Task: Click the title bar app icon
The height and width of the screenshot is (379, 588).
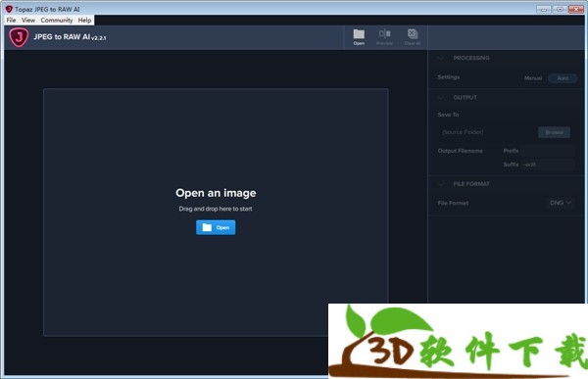Action: (x=9, y=9)
